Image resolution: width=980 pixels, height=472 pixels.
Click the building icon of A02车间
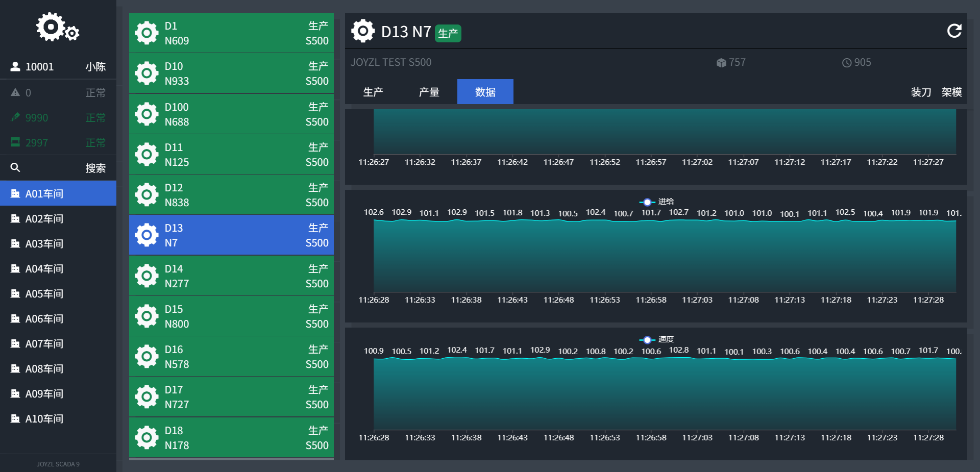pos(15,218)
